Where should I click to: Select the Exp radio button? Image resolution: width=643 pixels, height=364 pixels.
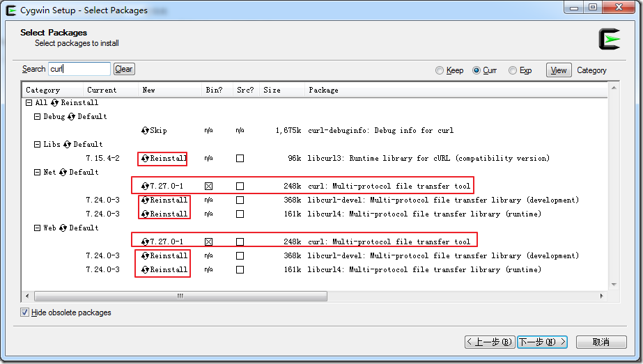coord(513,70)
